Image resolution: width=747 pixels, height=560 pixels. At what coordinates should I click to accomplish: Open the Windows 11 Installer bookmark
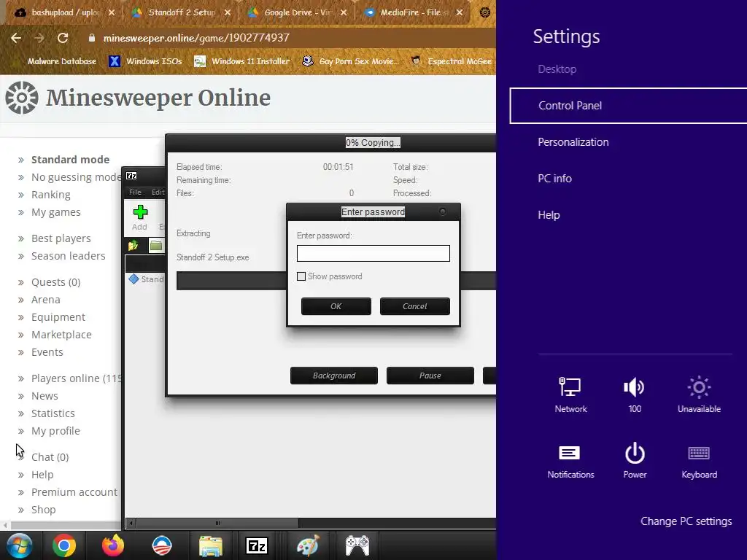point(242,61)
